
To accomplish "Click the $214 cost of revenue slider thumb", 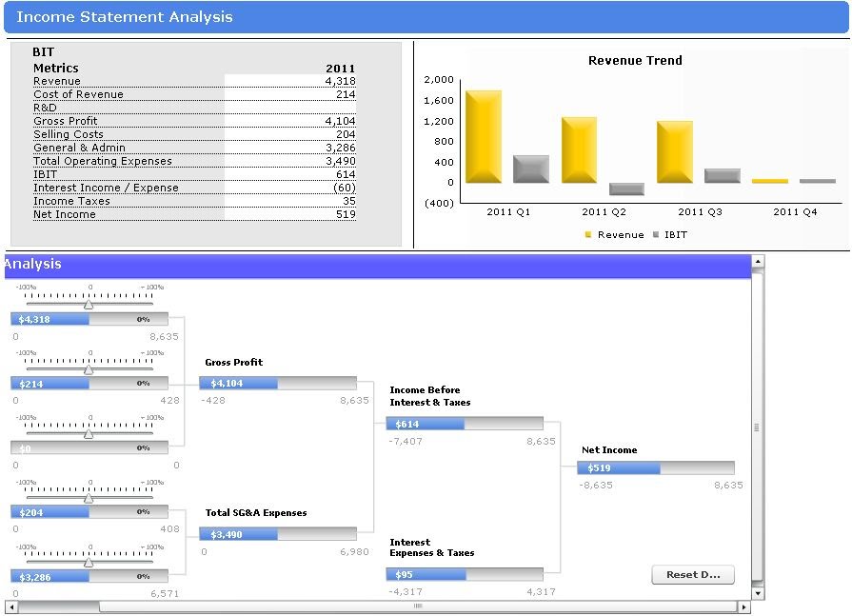I will tap(89, 370).
